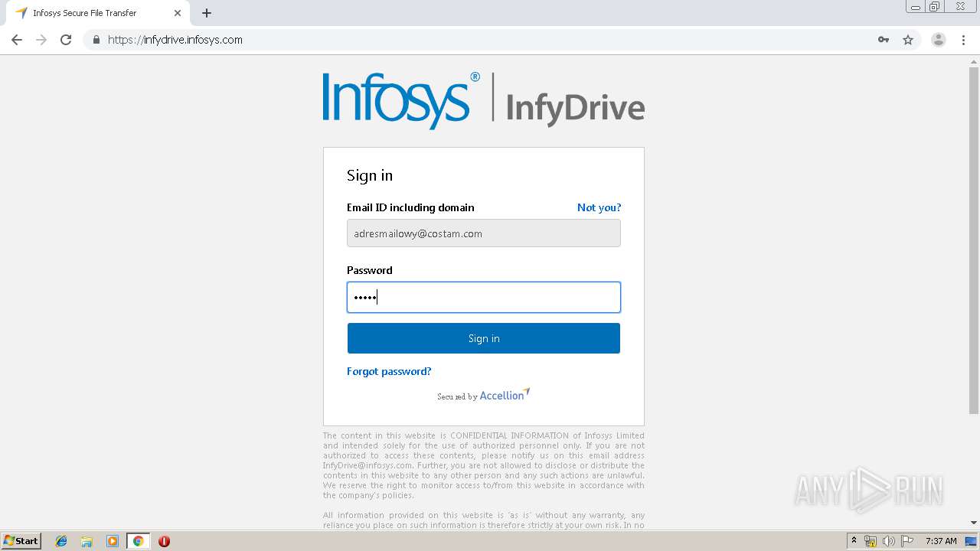Open the Chrome profile avatar
The image size is (980, 551).
pos(939,40)
